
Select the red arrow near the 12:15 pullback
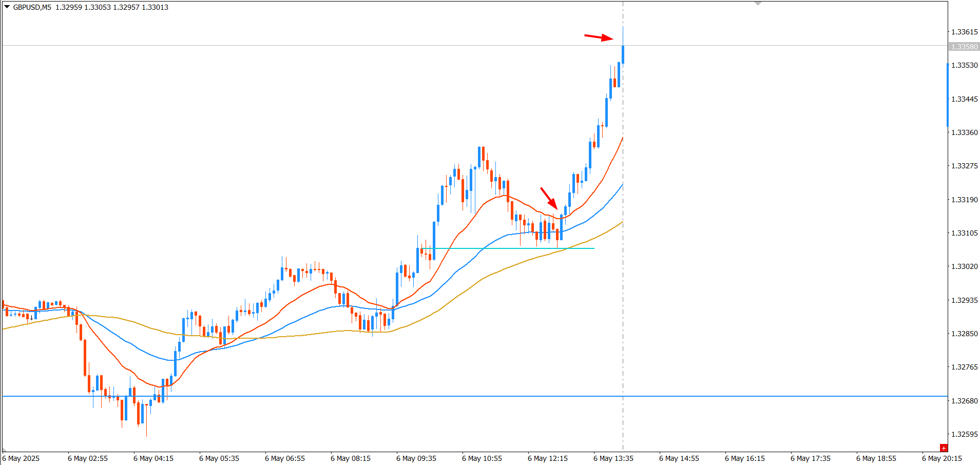coord(549,198)
